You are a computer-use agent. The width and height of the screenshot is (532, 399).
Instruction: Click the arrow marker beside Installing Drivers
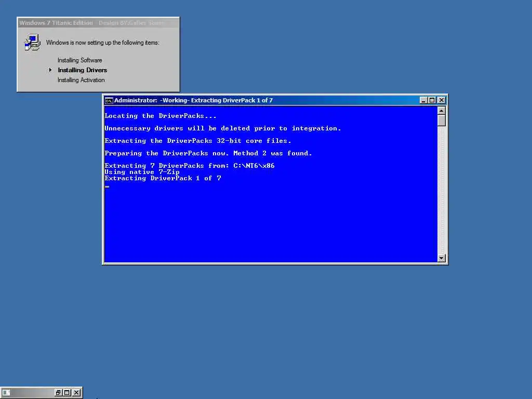click(x=50, y=70)
